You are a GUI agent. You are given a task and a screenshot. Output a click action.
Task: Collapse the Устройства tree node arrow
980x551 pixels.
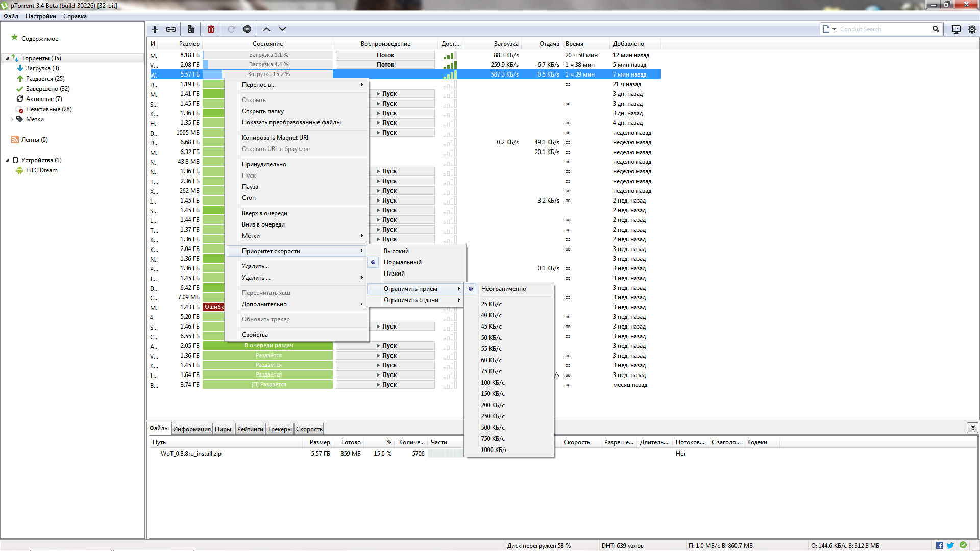pyautogui.click(x=7, y=160)
